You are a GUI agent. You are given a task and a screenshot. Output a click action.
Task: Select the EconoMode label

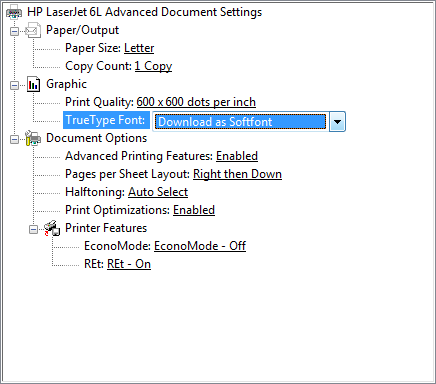(118, 246)
